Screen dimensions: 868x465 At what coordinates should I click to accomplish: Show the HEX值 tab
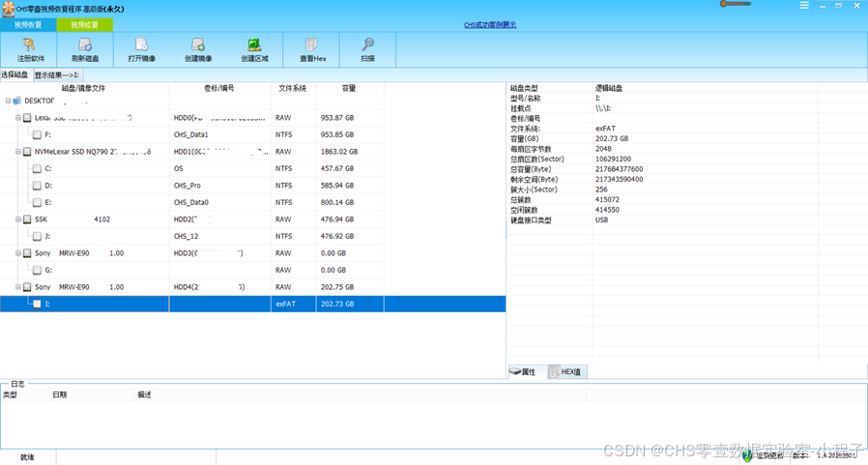point(568,372)
